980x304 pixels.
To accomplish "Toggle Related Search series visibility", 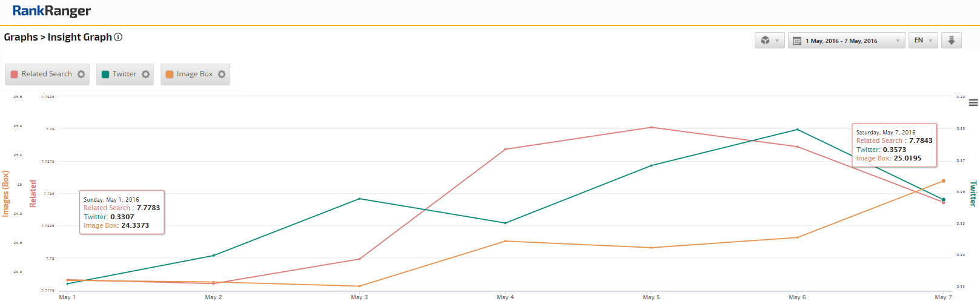I will [47, 74].
